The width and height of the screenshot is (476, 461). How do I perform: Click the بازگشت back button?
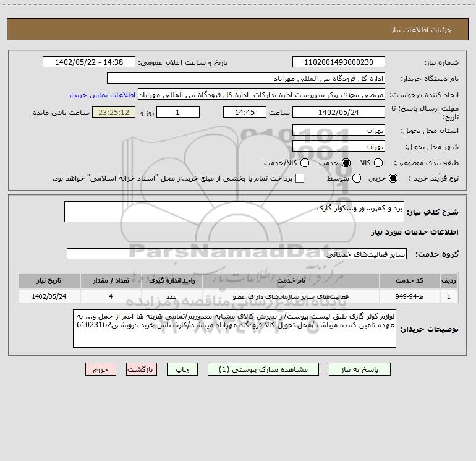[142, 369]
